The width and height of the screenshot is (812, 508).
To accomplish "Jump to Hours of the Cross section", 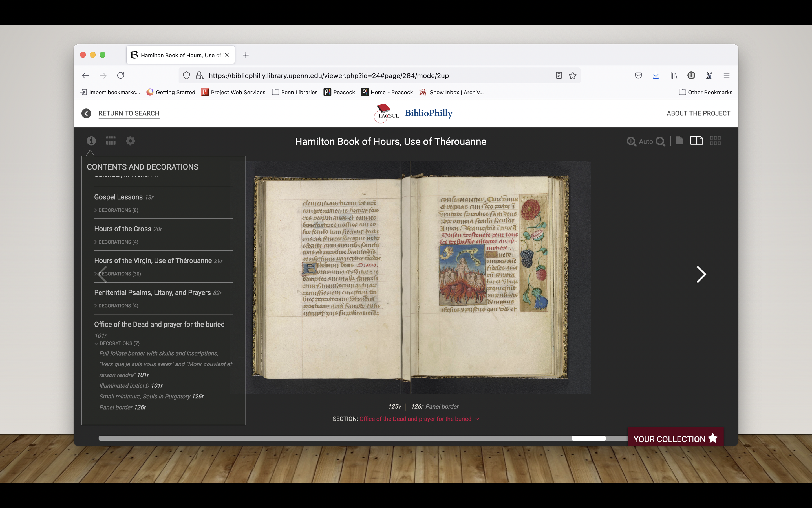I will [x=122, y=229].
